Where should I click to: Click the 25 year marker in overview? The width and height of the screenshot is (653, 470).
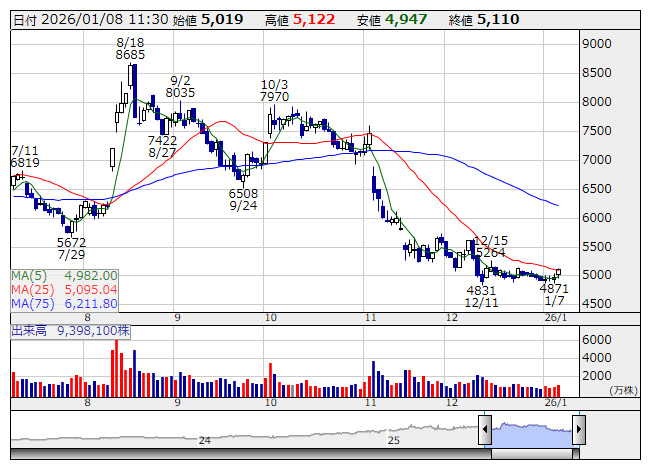click(394, 440)
